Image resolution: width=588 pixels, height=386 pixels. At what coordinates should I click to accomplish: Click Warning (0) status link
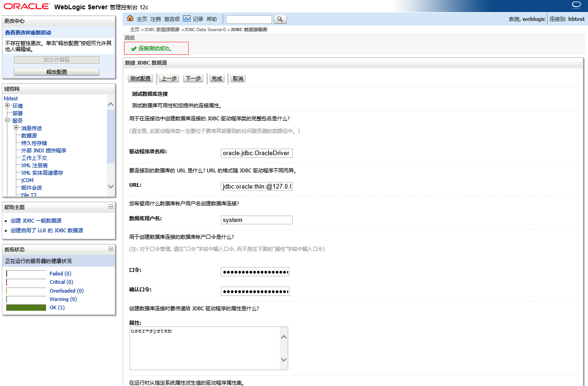point(63,299)
